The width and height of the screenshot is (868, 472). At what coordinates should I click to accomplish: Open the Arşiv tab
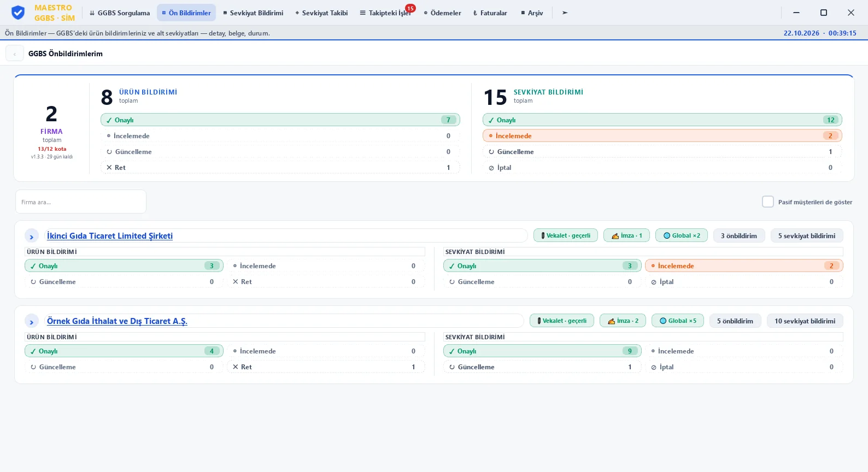[x=532, y=13]
